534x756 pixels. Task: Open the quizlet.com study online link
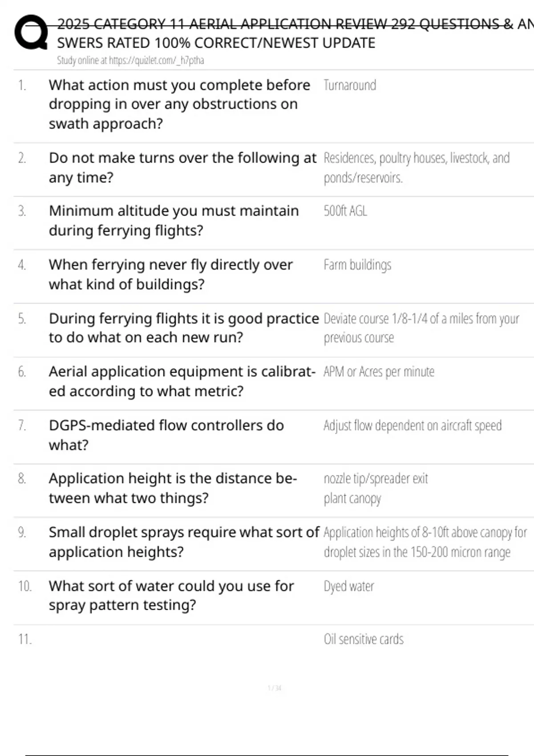click(130, 60)
